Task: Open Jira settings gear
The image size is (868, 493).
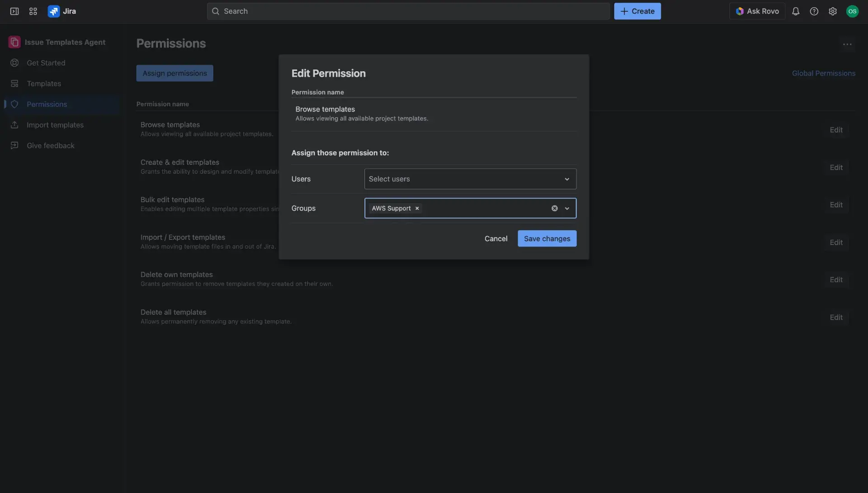Action: point(833,11)
